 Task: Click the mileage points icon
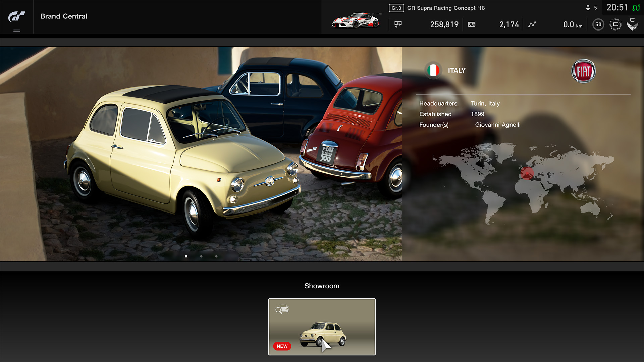pos(472,24)
